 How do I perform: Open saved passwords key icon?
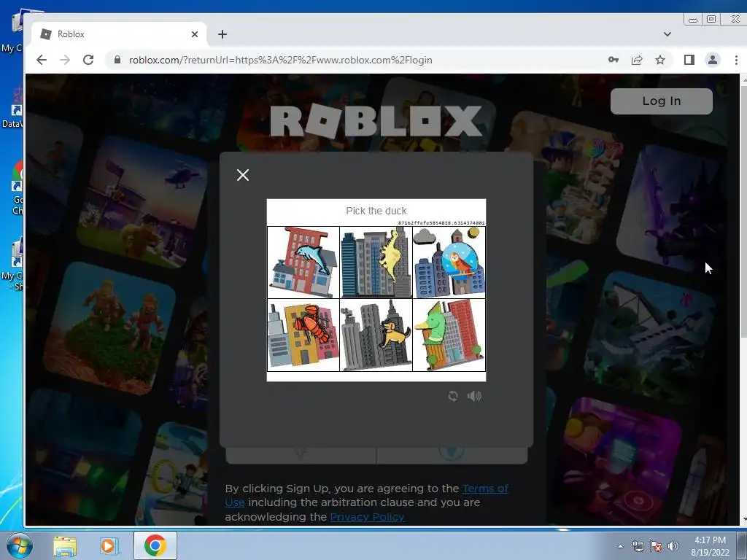tap(614, 60)
